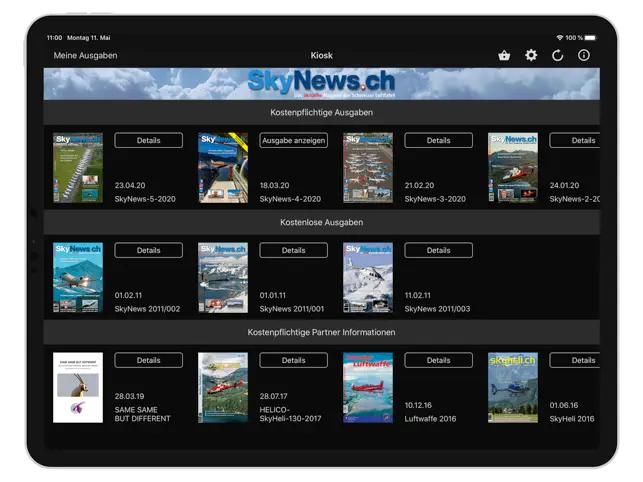Click the date 28.07.17

click(x=274, y=396)
